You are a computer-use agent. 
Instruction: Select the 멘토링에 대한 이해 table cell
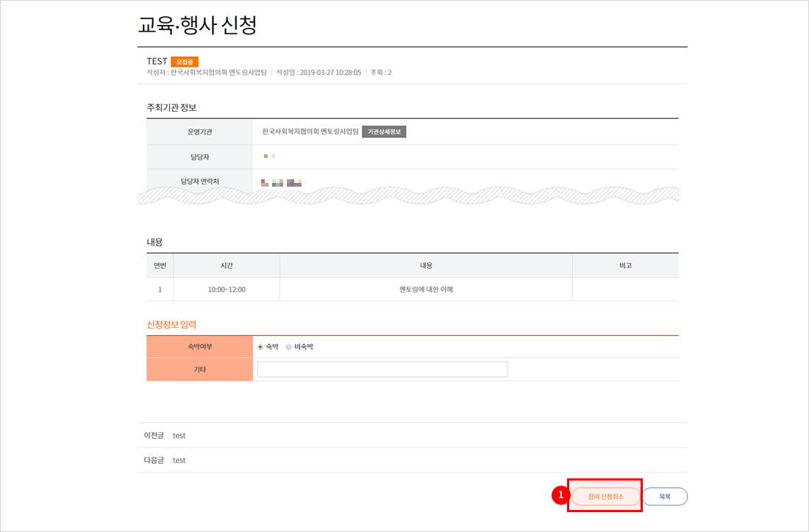click(x=426, y=290)
